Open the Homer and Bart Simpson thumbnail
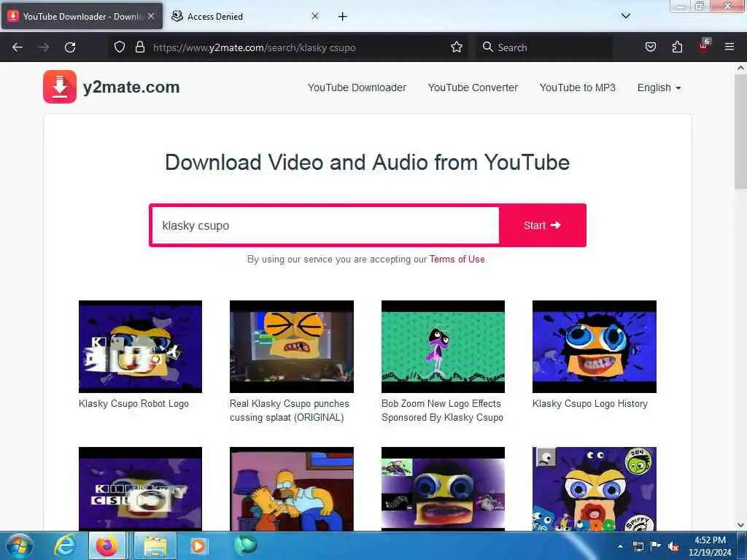This screenshot has width=747, height=560. (292, 489)
